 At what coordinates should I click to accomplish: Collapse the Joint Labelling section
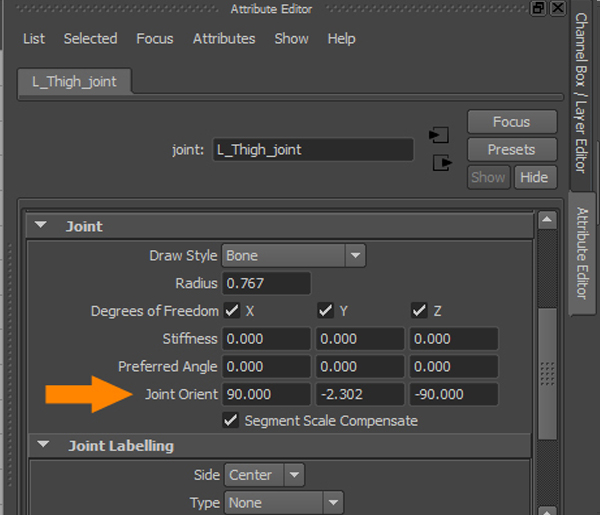click(43, 445)
